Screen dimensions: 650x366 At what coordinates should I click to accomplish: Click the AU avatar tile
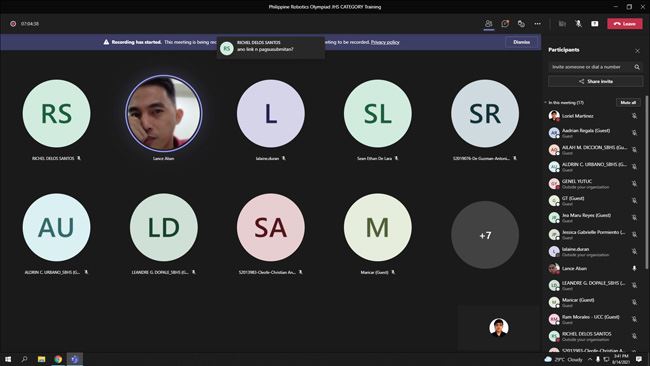(56, 227)
